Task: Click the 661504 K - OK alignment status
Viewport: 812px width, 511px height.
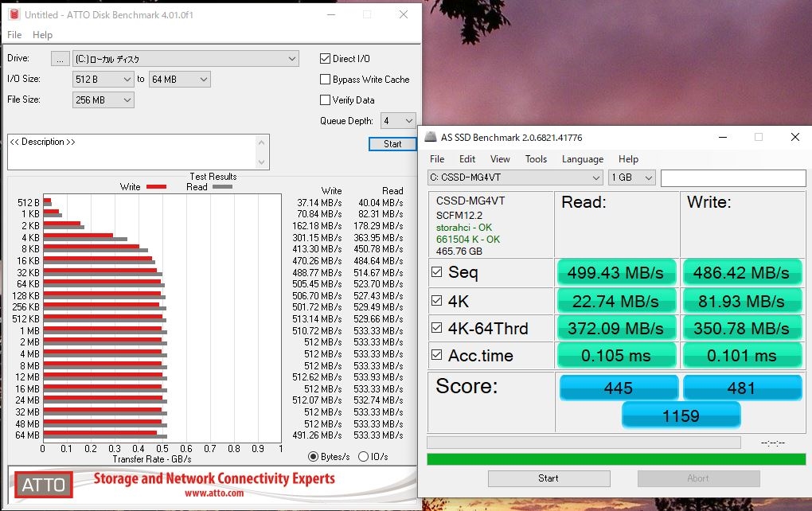Action: (468, 240)
